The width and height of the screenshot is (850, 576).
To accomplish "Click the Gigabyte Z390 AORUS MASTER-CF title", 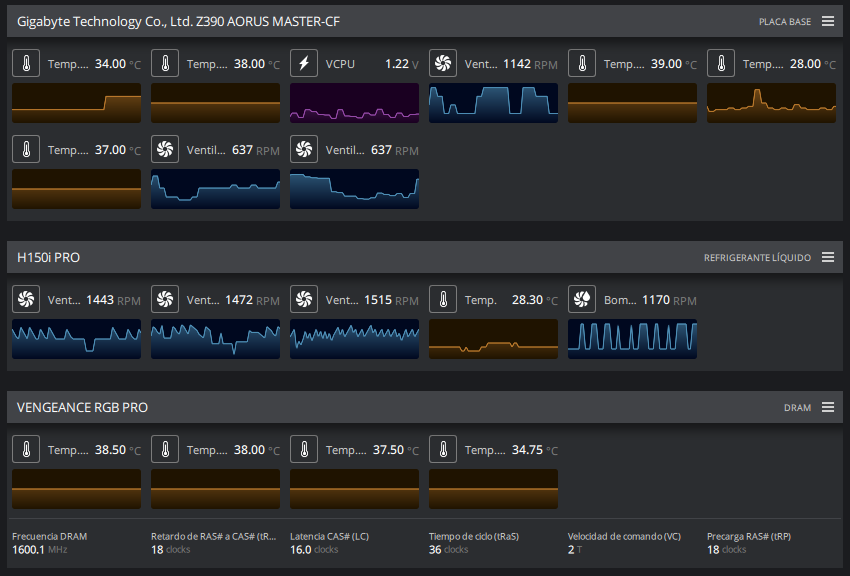I will click(178, 22).
